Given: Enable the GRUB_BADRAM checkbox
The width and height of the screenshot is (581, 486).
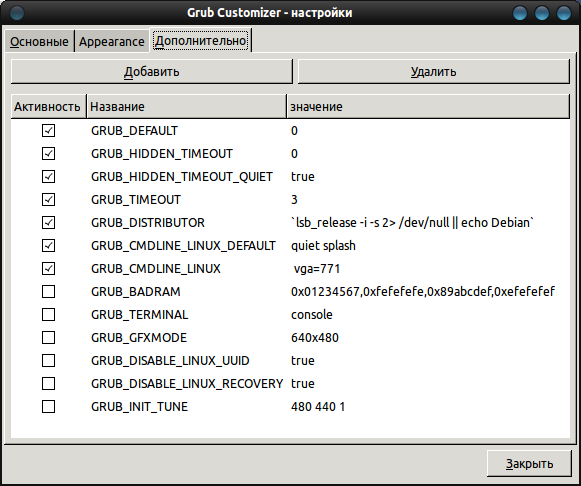Looking at the screenshot, I should [x=49, y=292].
